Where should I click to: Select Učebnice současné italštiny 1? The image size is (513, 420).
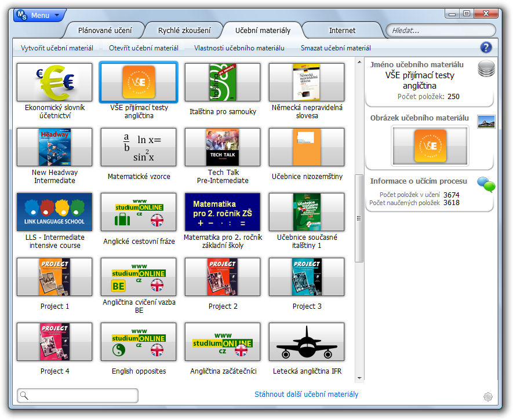[x=307, y=212]
